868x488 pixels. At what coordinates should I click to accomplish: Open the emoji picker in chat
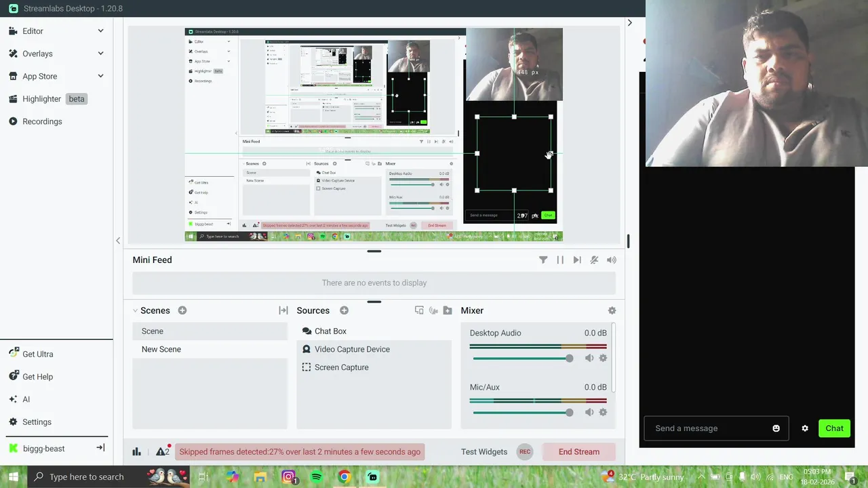(x=776, y=428)
